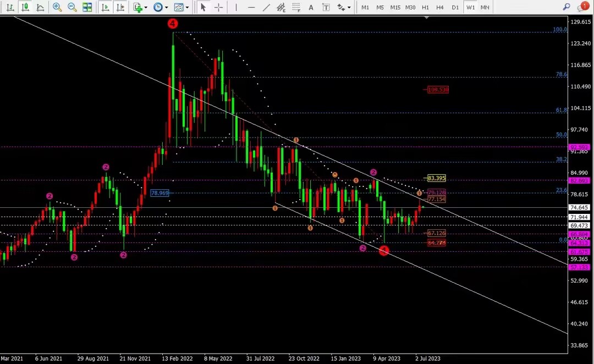Switch to line chart mode
The image size is (594, 364).
click(x=40, y=7)
